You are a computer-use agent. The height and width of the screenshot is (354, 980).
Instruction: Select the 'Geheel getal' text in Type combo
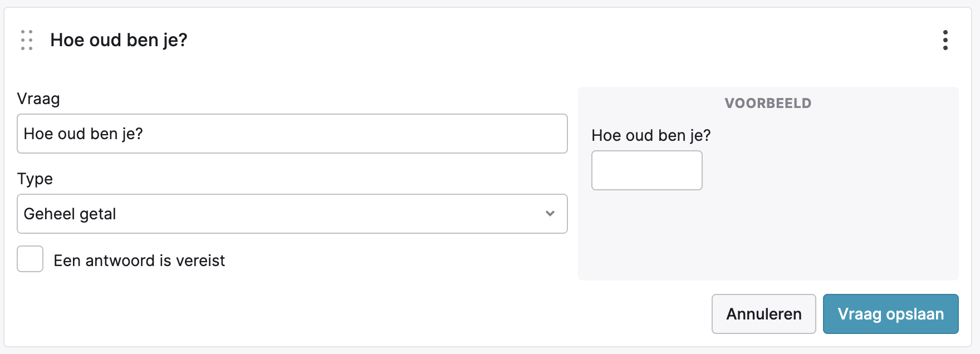click(x=70, y=214)
